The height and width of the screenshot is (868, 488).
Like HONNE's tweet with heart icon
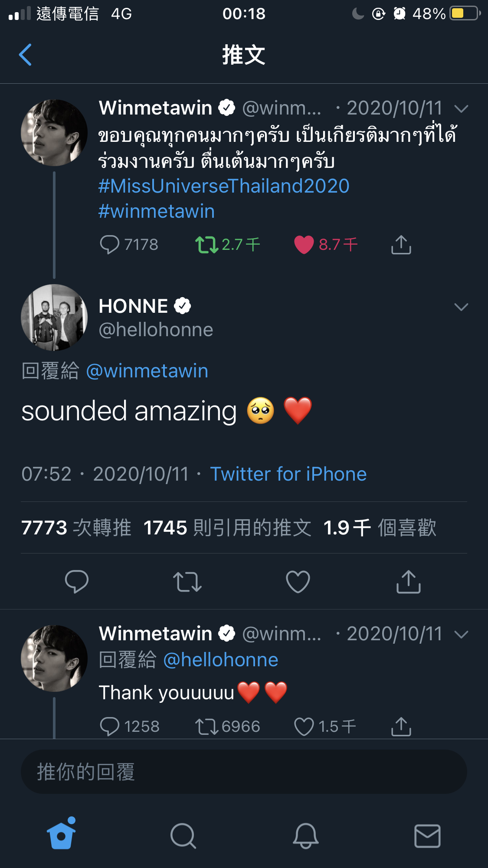coord(298,582)
